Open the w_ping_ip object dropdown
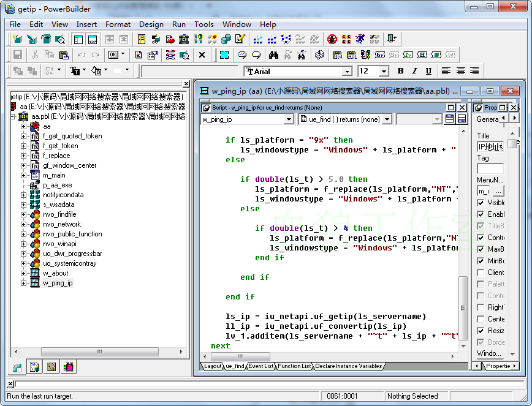 [289, 119]
